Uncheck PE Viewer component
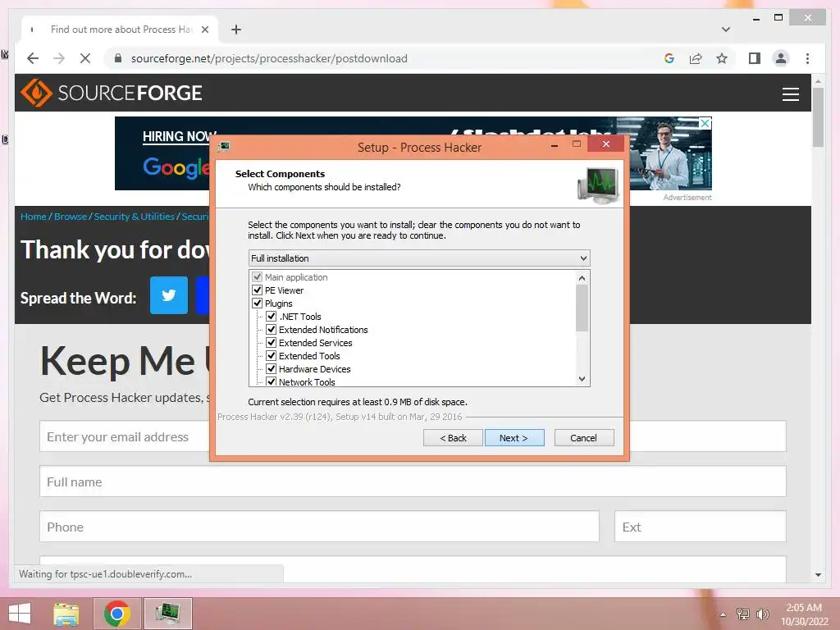The image size is (840, 630). pos(257,290)
